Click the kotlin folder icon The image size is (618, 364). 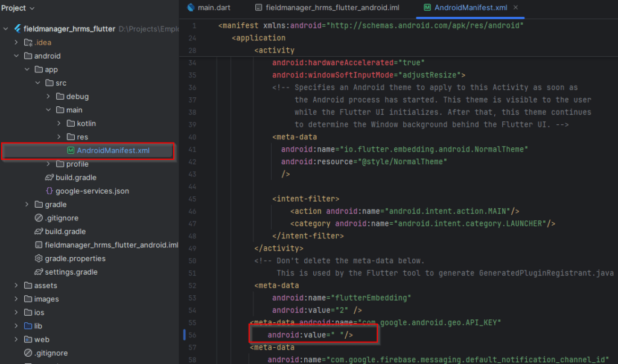tap(71, 123)
